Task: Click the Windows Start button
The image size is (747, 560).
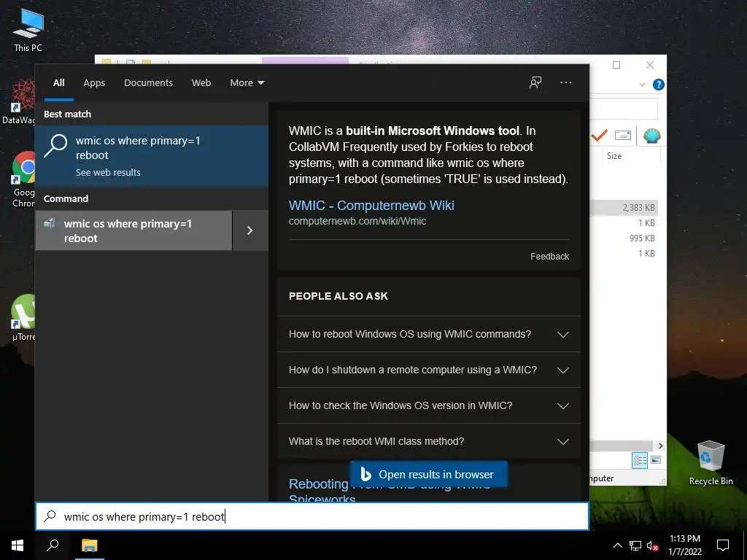Action: coord(18,545)
